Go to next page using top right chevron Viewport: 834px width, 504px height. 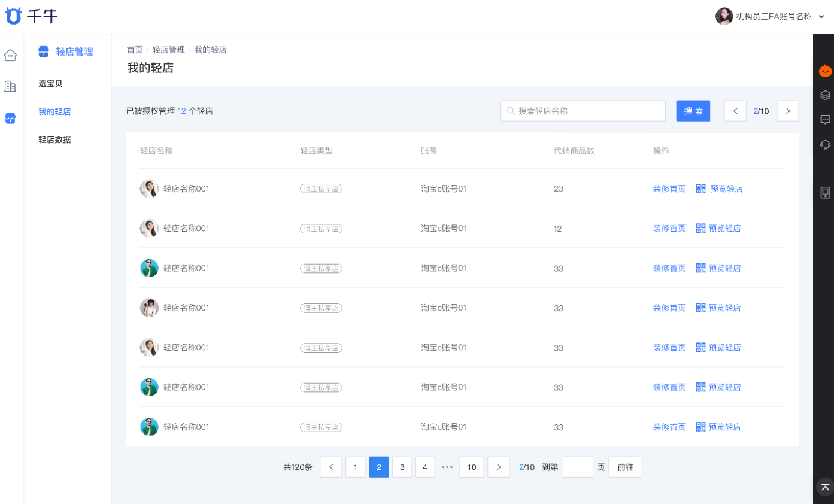(787, 111)
